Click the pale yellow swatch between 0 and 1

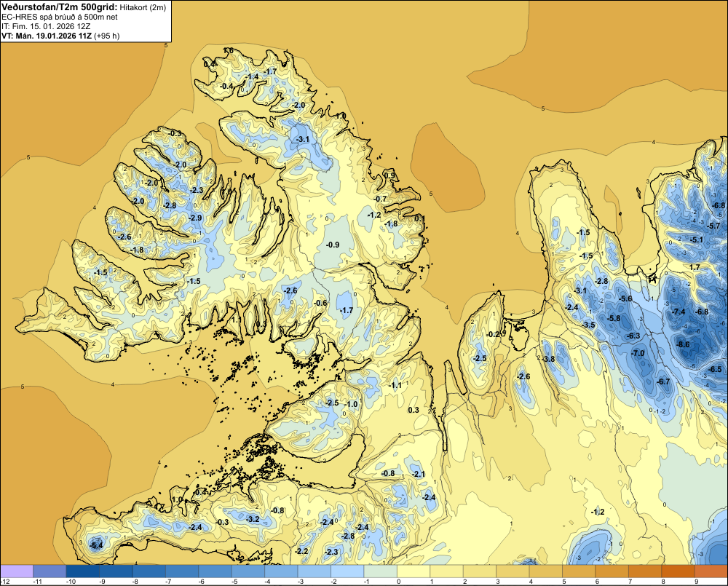[414, 571]
